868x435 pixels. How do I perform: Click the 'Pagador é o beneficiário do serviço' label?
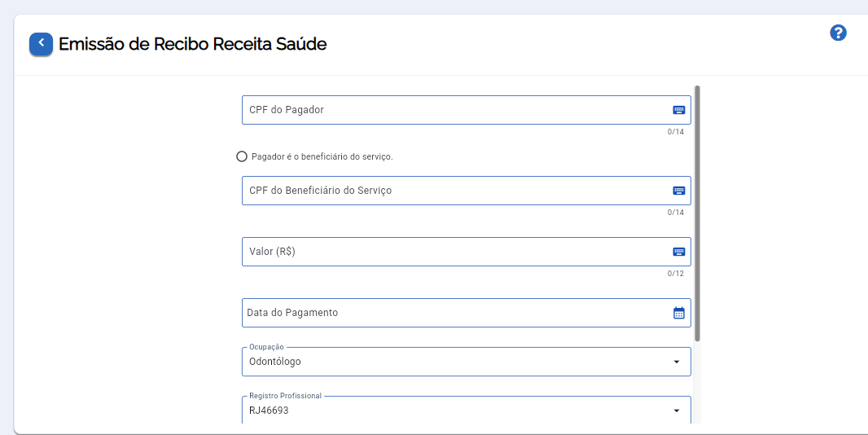(322, 157)
